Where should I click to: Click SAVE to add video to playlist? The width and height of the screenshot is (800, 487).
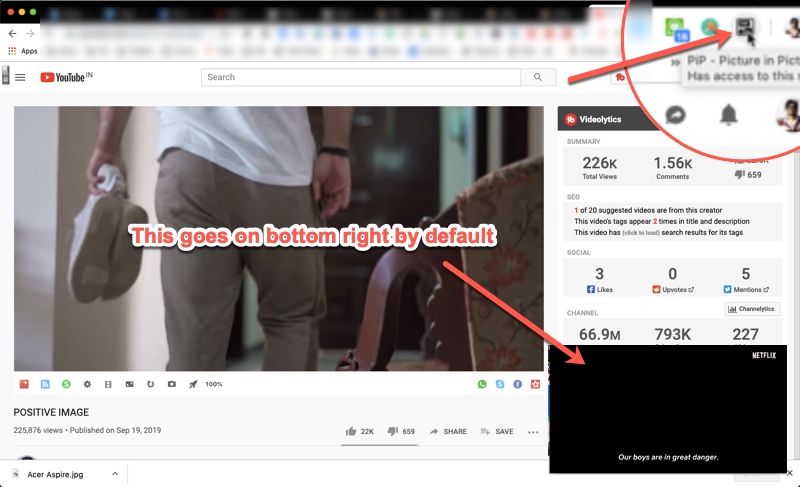pos(496,431)
